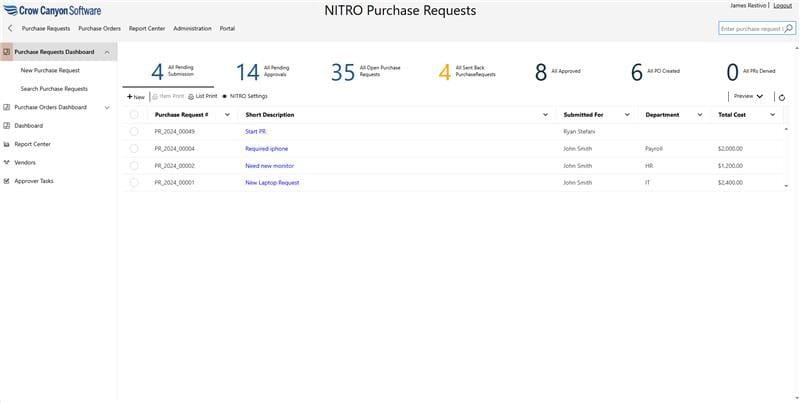Select the All PRs Denied tab

(751, 71)
